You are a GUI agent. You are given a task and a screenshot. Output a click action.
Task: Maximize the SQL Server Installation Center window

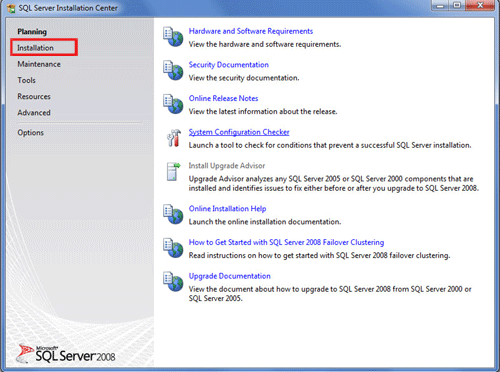click(x=457, y=6)
